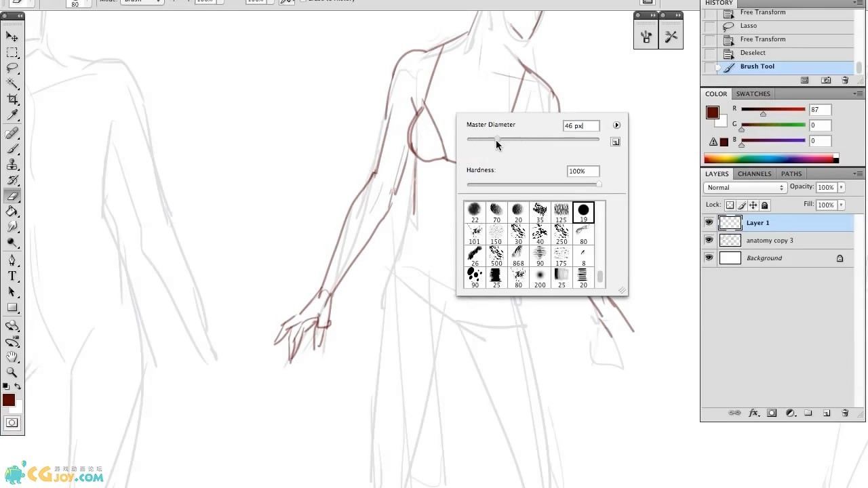
Task: Open the History panel options menu
Action: [x=859, y=3]
